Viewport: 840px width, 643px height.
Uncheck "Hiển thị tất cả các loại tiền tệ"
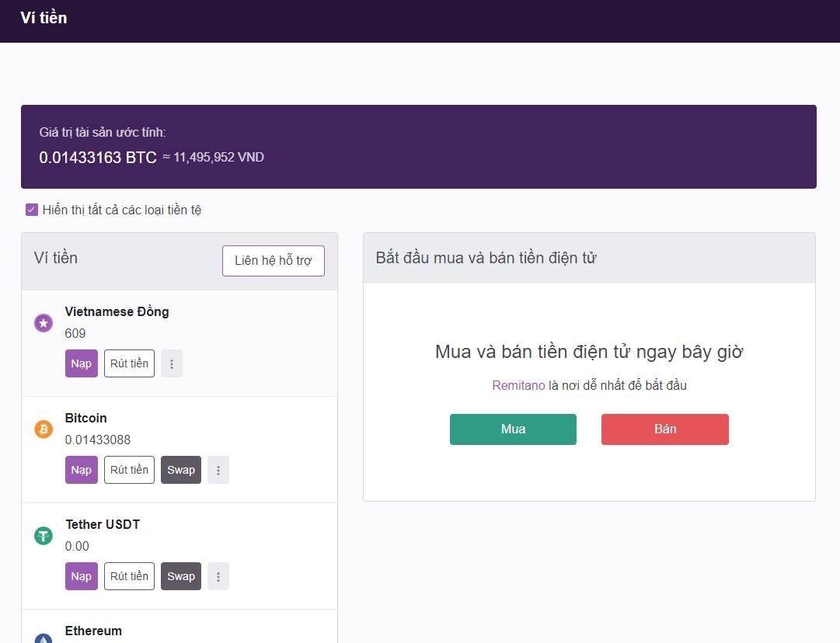point(31,210)
